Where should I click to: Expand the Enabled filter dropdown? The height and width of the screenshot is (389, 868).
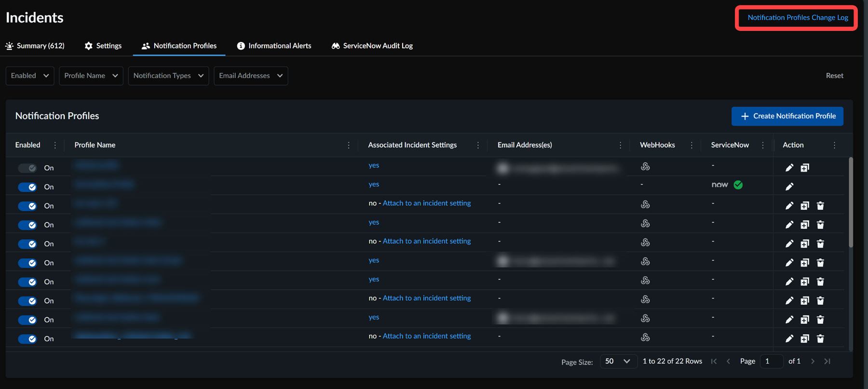pyautogui.click(x=30, y=76)
